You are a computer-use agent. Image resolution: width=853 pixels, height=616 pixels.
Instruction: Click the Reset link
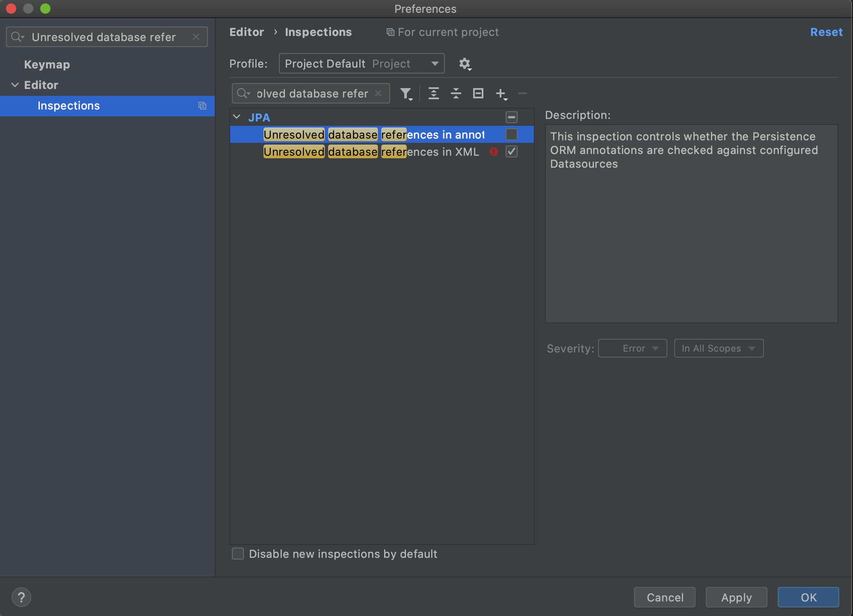(x=826, y=32)
